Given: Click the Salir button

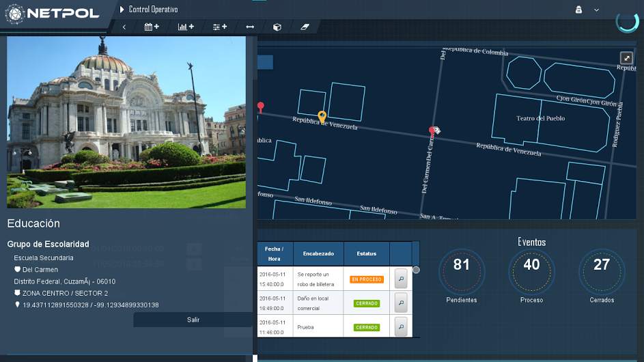Looking at the screenshot, I should tap(193, 320).
